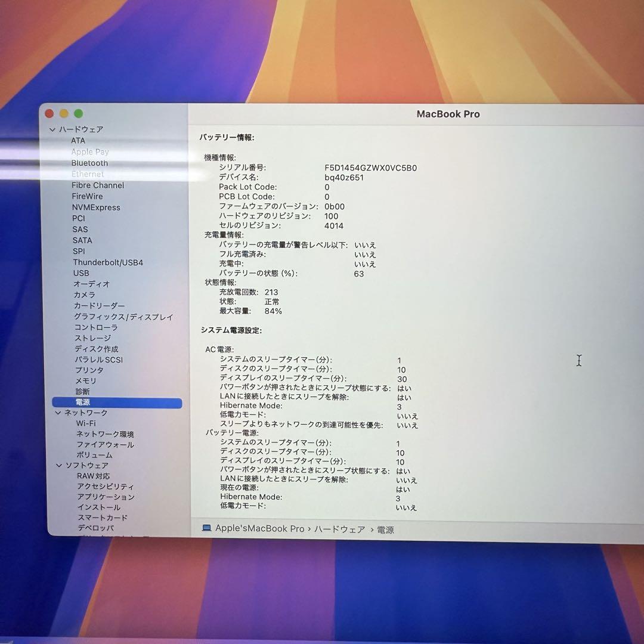
Task: Select NVMExpress in the sidebar
Action: (96, 208)
